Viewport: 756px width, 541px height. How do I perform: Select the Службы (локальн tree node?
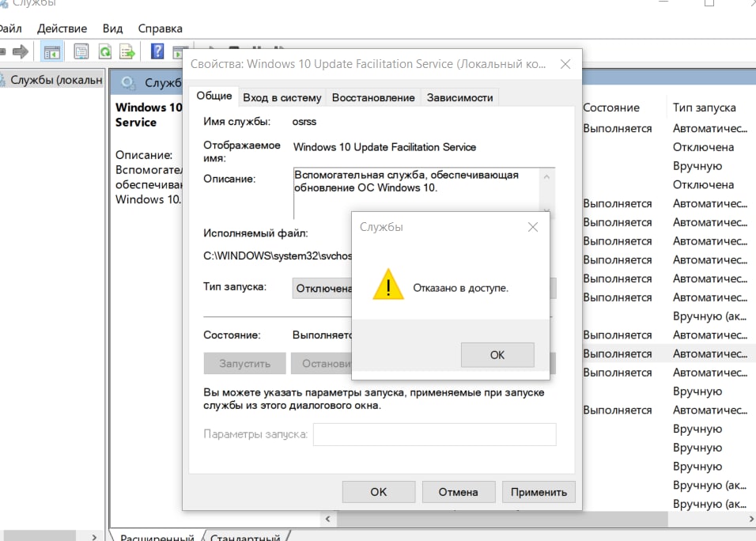[x=51, y=80]
